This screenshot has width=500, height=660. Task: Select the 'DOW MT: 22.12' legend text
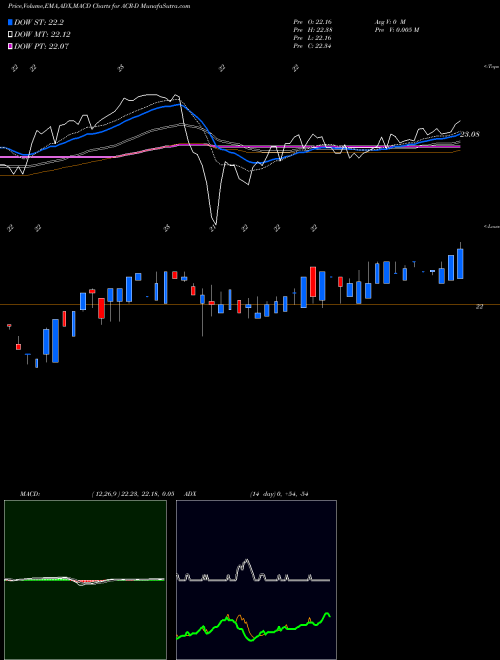coord(42,35)
